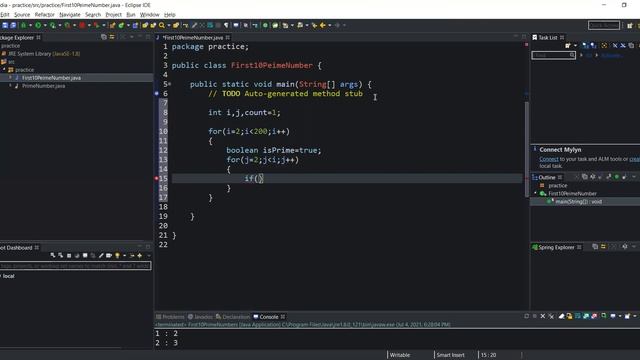Image resolution: width=640 pixels, height=360 pixels.
Task: Click the Clear Console icon
Action: [562, 316]
